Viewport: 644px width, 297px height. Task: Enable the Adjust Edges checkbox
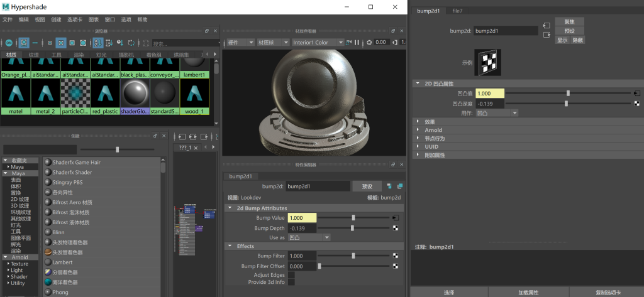click(291, 275)
